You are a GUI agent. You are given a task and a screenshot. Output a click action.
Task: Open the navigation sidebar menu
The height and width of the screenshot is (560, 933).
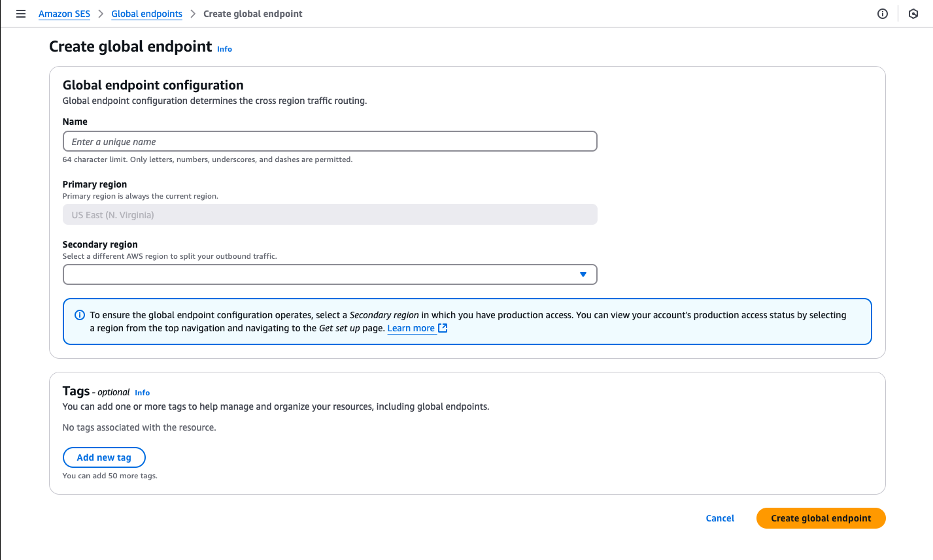pyautogui.click(x=20, y=14)
